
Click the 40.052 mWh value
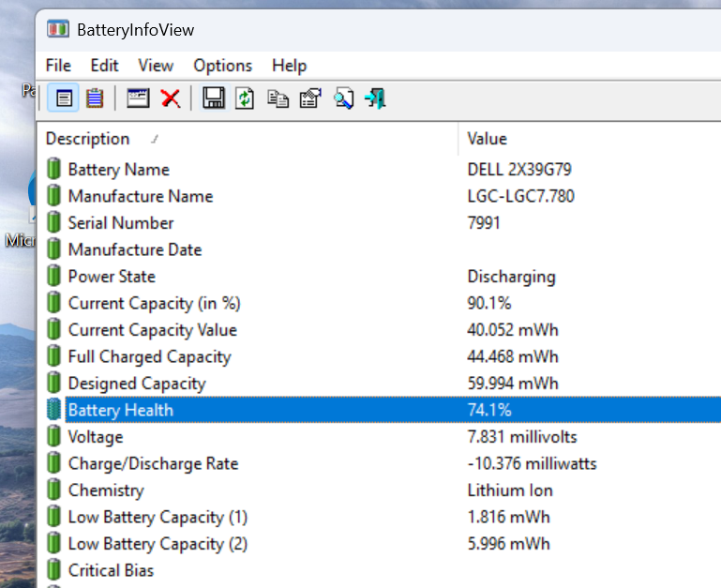tap(513, 329)
